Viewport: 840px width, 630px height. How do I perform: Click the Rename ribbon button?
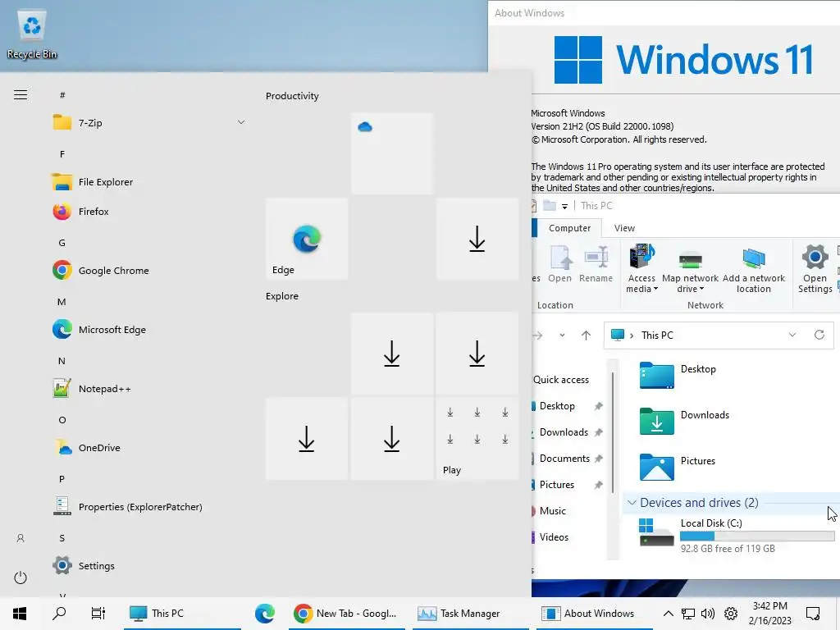click(x=596, y=264)
